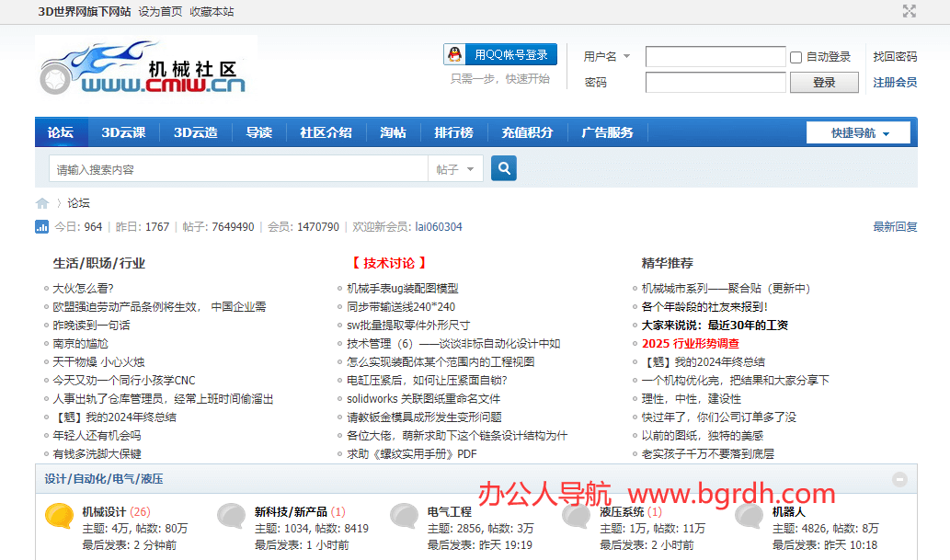
Task: Open the 排行榜 nav tab
Action: (x=453, y=132)
